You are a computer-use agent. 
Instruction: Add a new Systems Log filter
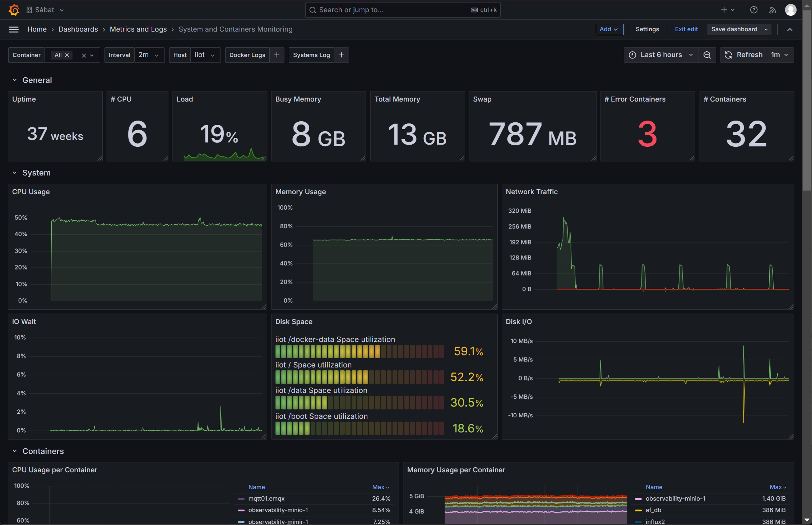(342, 55)
